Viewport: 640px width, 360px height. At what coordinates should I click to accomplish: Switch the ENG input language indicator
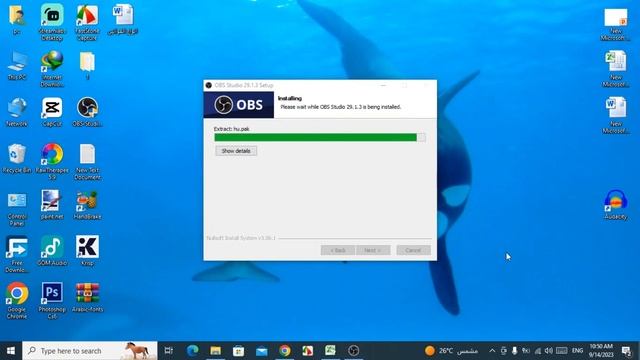pyautogui.click(x=577, y=351)
